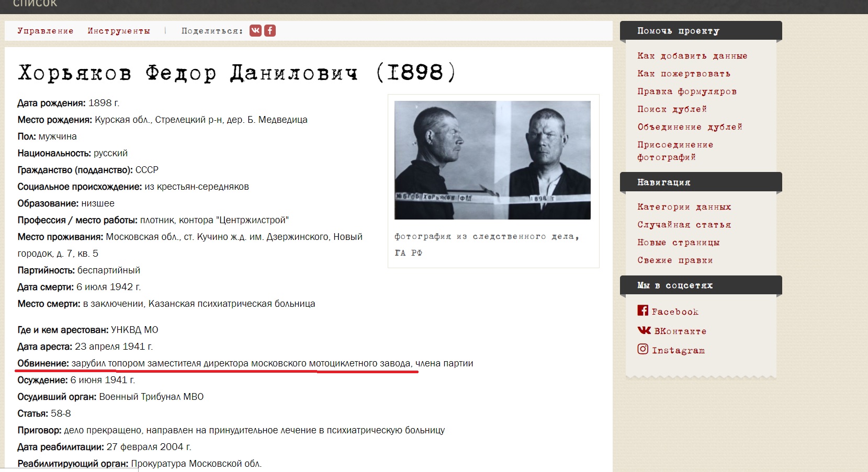Image resolution: width=868 pixels, height=472 pixels.
Task: Enlarge the investigation case photograph
Action: coord(492,160)
